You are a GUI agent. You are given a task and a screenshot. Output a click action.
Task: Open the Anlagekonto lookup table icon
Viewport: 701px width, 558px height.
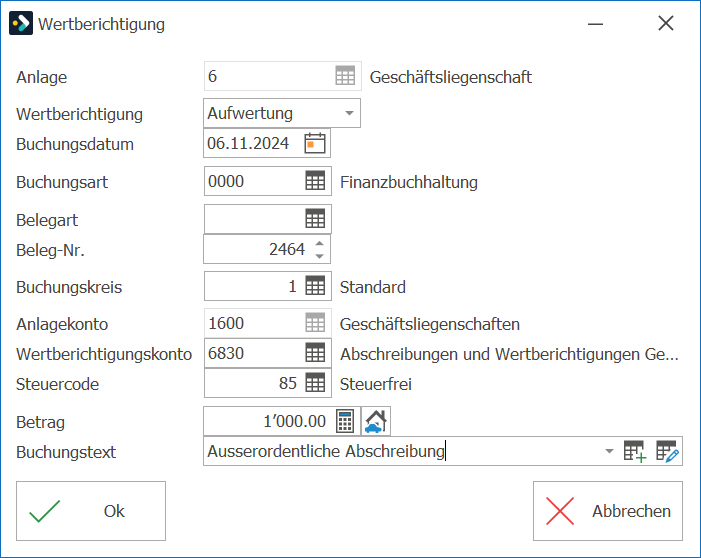click(315, 323)
